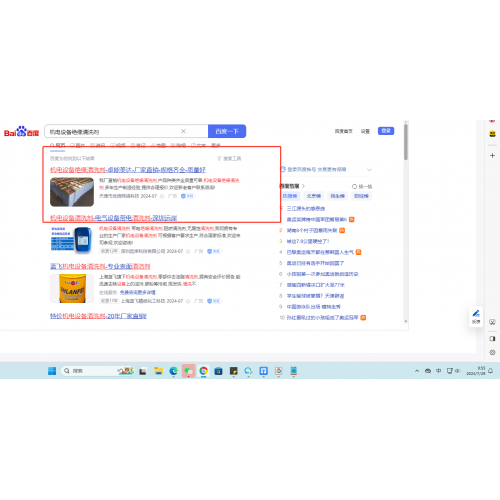Image resolution: width=500 pixels, height=500 pixels.
Task: Click the scrollbar down arrow
Action: pyautogui.click(x=406, y=321)
